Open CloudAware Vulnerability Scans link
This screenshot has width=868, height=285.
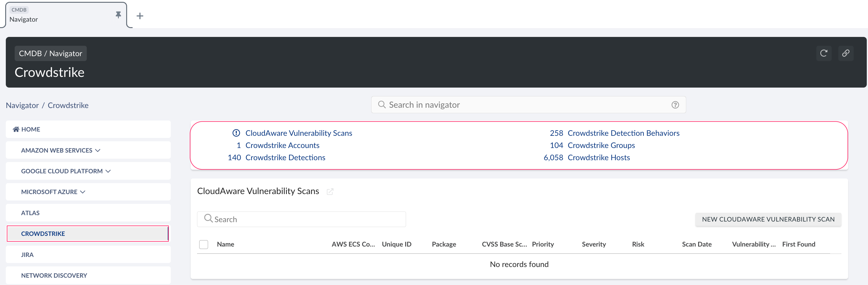coord(298,133)
